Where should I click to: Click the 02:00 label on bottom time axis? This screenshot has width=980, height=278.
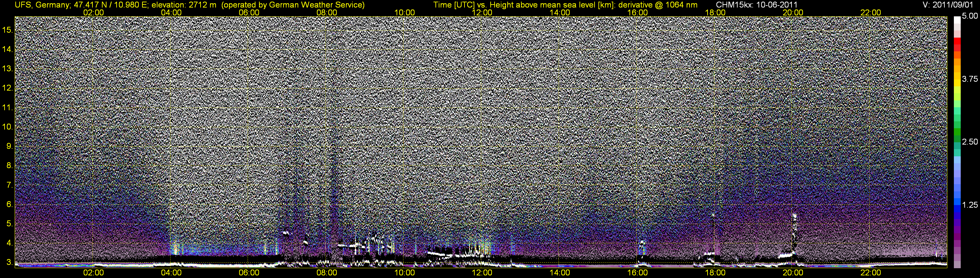93,273
